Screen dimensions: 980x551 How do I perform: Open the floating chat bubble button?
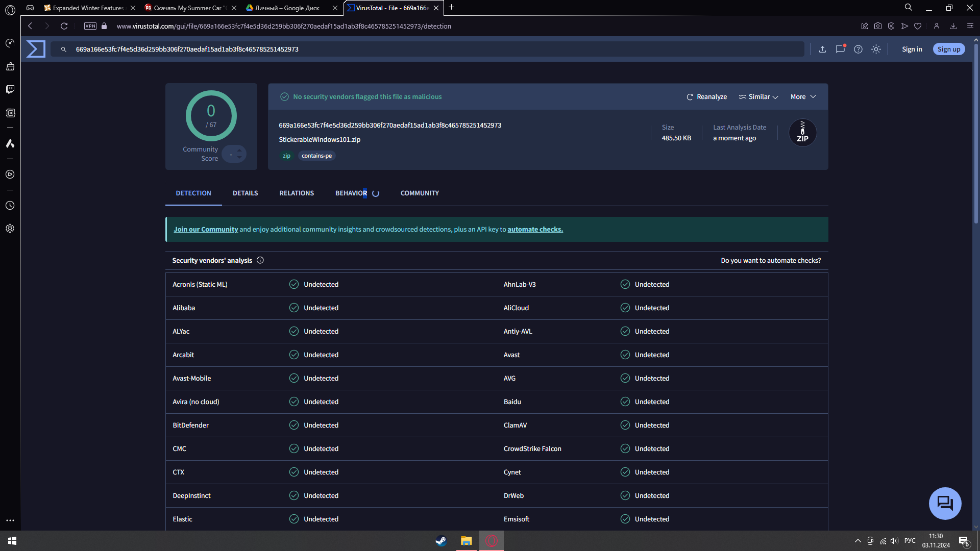point(945,503)
